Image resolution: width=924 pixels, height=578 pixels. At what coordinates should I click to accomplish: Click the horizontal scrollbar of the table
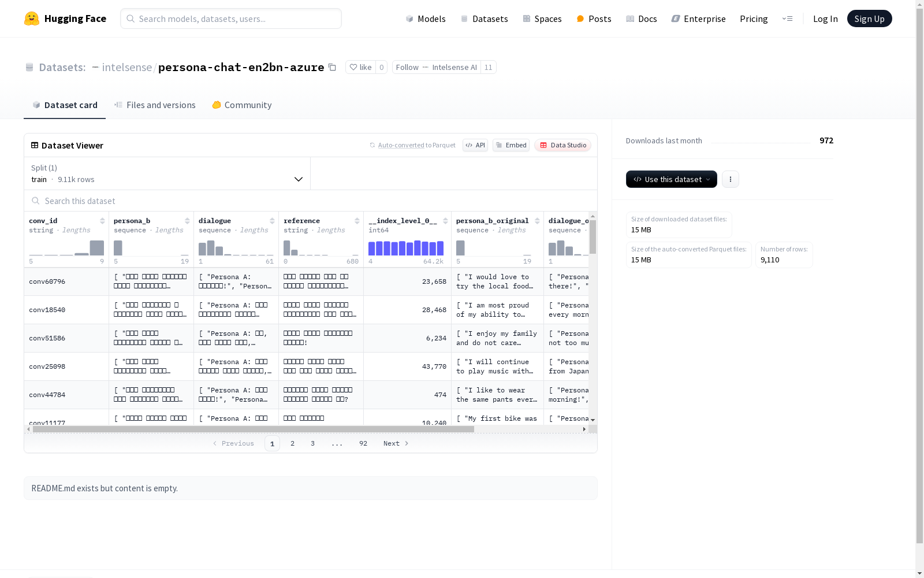[x=254, y=429]
